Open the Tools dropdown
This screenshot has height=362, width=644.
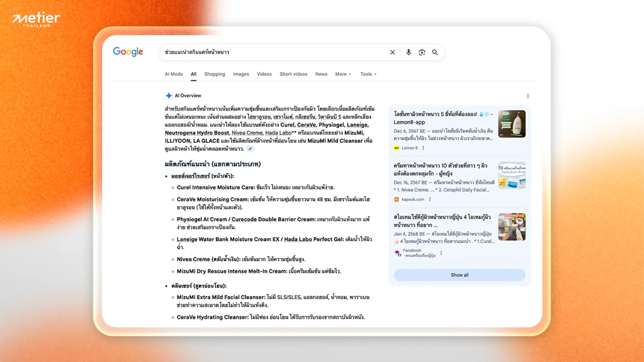(x=368, y=74)
